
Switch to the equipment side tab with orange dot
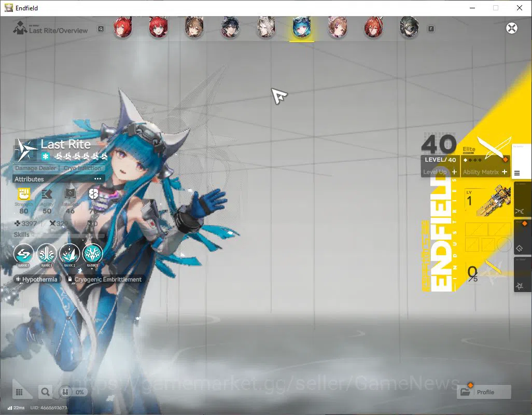(x=522, y=238)
